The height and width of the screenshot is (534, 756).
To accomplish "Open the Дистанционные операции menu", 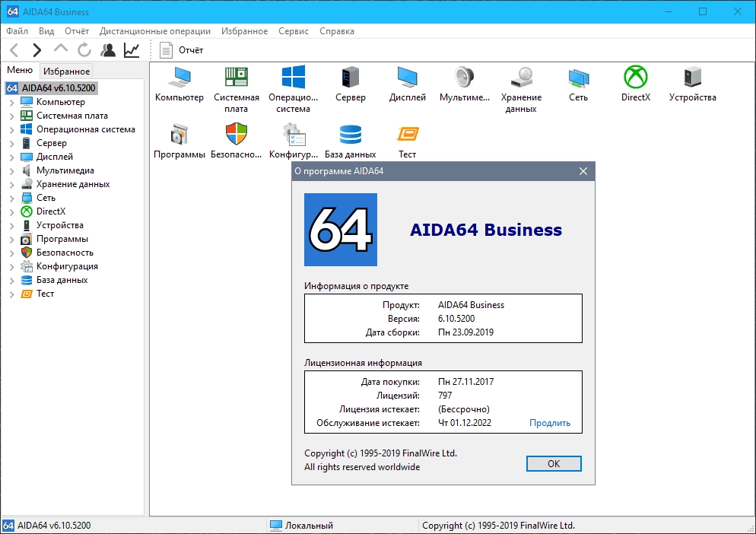I will [x=154, y=31].
